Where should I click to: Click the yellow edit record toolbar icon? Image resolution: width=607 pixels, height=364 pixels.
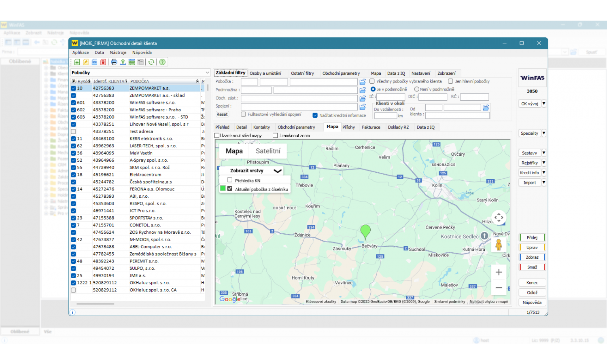[86, 62]
